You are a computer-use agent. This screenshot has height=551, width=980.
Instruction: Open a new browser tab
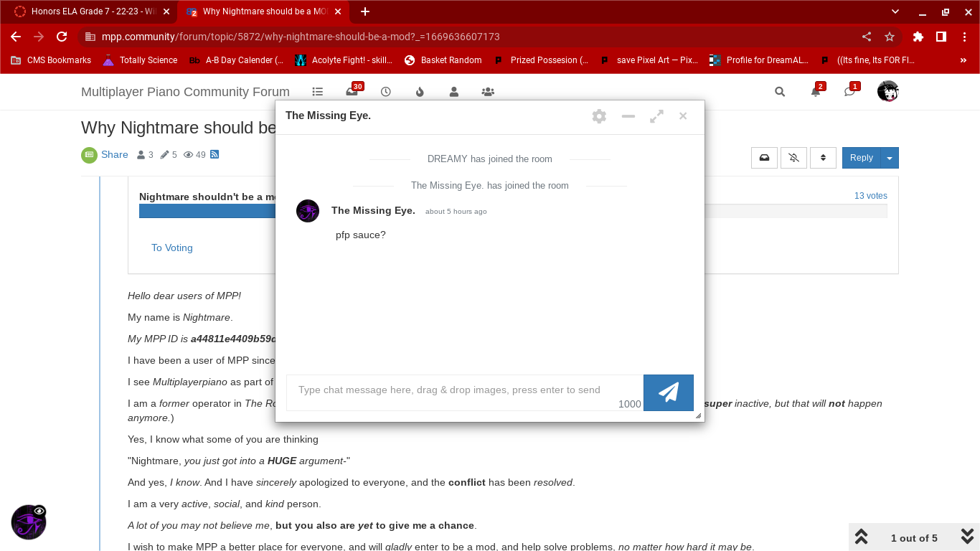coord(365,11)
